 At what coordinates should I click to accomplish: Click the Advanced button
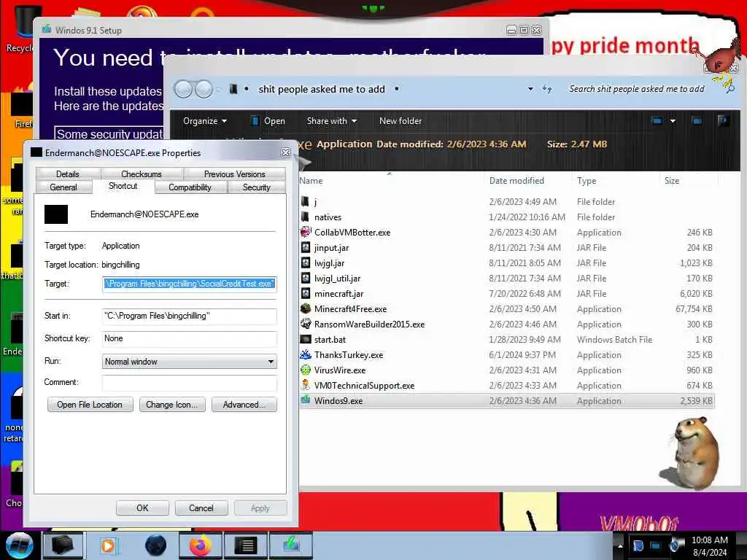coord(244,404)
